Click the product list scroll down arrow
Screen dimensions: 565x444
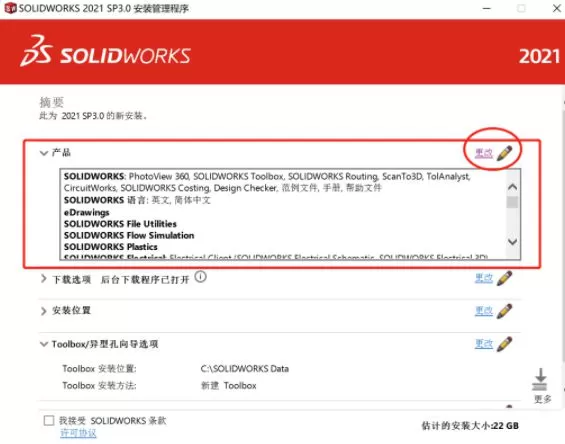coord(512,241)
